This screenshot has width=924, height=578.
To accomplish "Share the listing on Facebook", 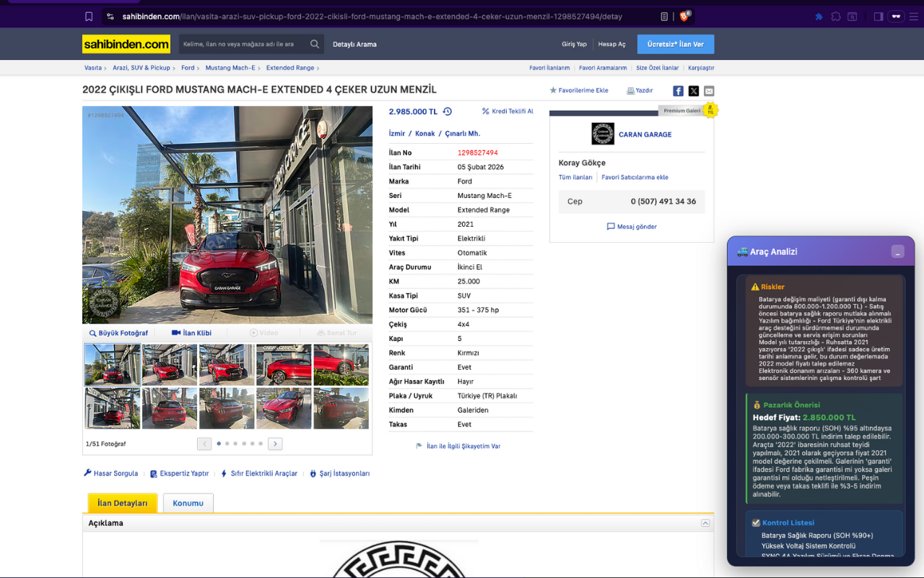I will (x=679, y=91).
